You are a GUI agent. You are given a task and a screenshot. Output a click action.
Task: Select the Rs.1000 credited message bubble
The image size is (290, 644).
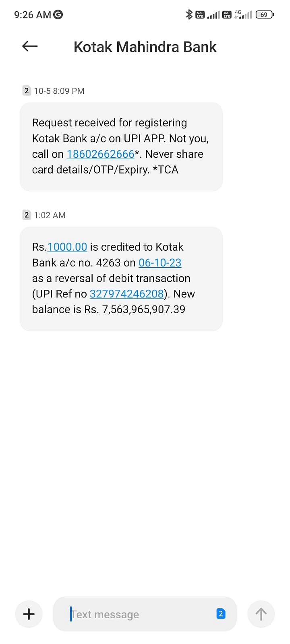click(x=121, y=279)
